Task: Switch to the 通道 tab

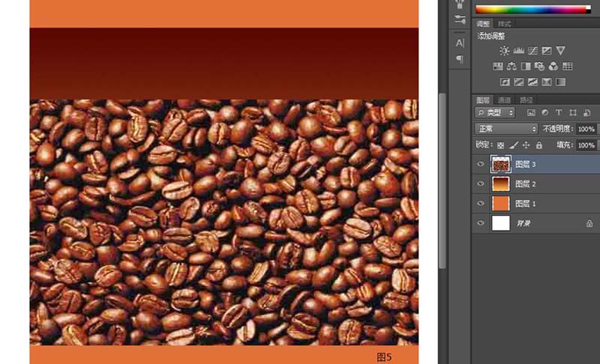Action: tap(504, 100)
